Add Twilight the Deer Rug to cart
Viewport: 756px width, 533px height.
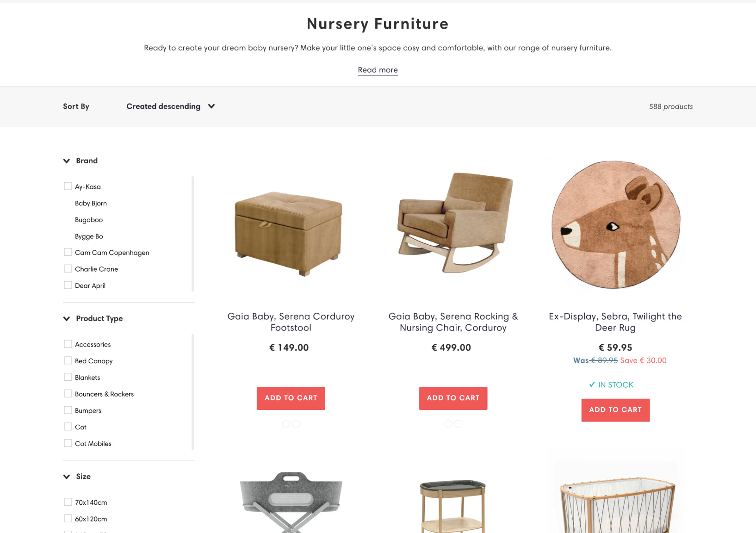click(x=615, y=410)
